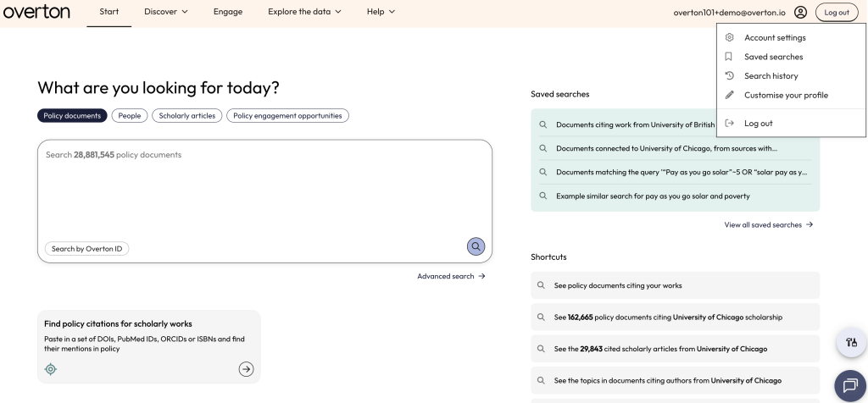Click magnifier icon for University of British saved search
The height and width of the screenshot is (403, 868).
point(543,124)
